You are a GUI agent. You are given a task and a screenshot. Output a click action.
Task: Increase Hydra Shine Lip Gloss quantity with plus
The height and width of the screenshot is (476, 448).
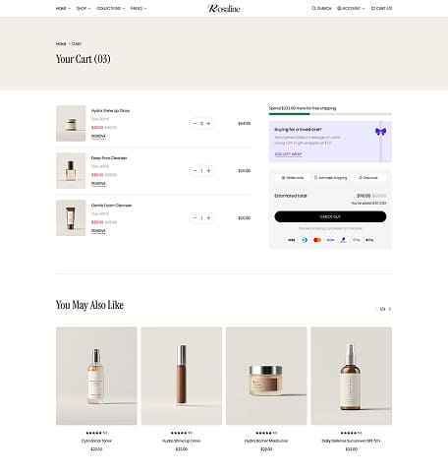[x=208, y=124]
